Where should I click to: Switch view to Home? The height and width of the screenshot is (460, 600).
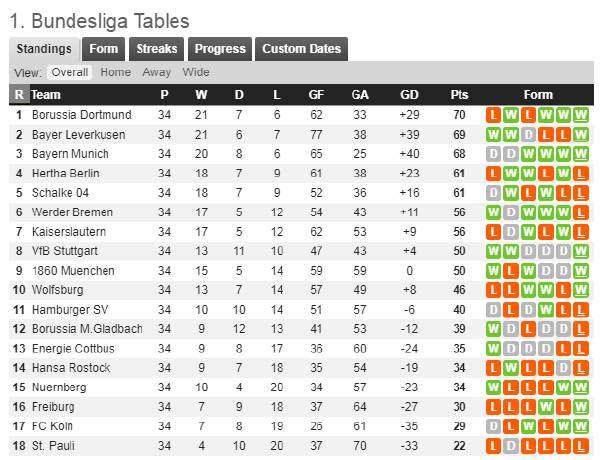point(116,72)
